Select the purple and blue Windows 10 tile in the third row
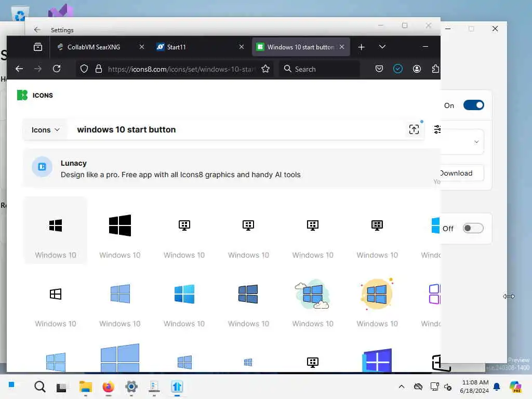Viewport: 532px width, 399px height. 377,361
